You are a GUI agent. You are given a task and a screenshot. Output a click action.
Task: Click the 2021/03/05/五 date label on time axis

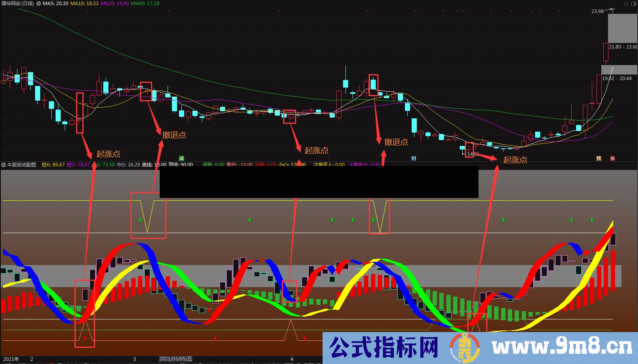click(x=175, y=359)
